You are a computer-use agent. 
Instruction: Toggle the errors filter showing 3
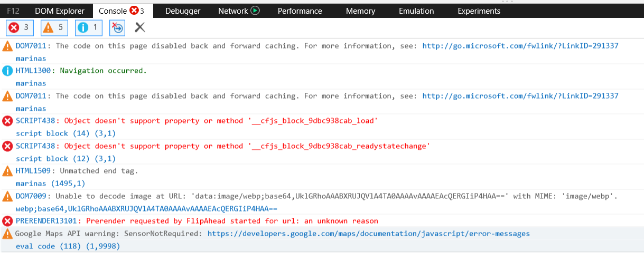pyautogui.click(x=19, y=27)
